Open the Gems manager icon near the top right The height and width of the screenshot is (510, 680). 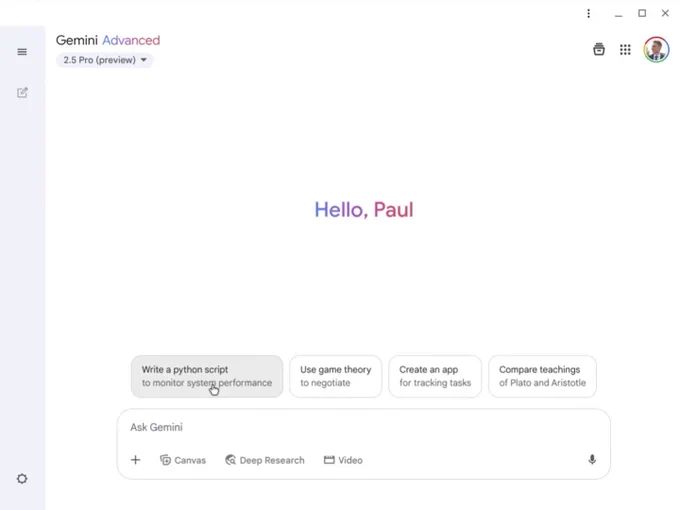pyautogui.click(x=599, y=49)
